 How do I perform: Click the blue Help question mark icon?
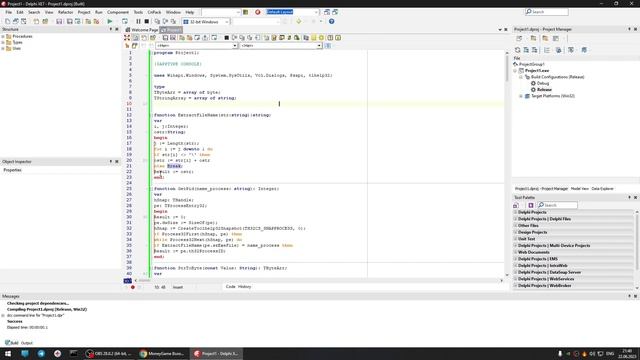pyautogui.click(x=331, y=21)
